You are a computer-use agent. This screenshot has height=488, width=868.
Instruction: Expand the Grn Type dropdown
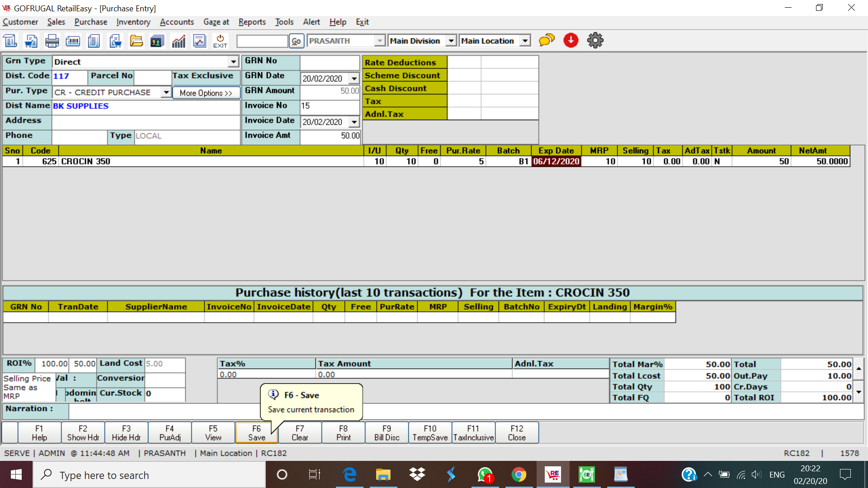pos(233,62)
